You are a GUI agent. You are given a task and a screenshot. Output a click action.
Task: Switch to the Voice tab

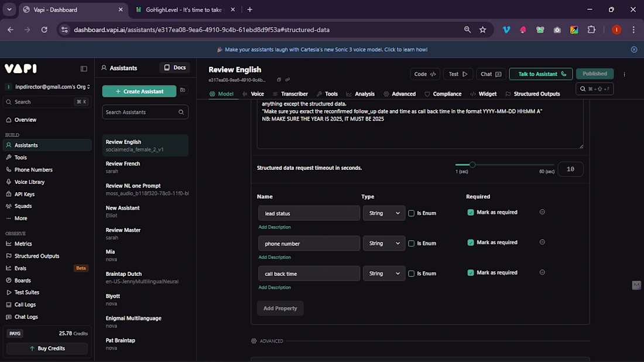[x=253, y=94]
